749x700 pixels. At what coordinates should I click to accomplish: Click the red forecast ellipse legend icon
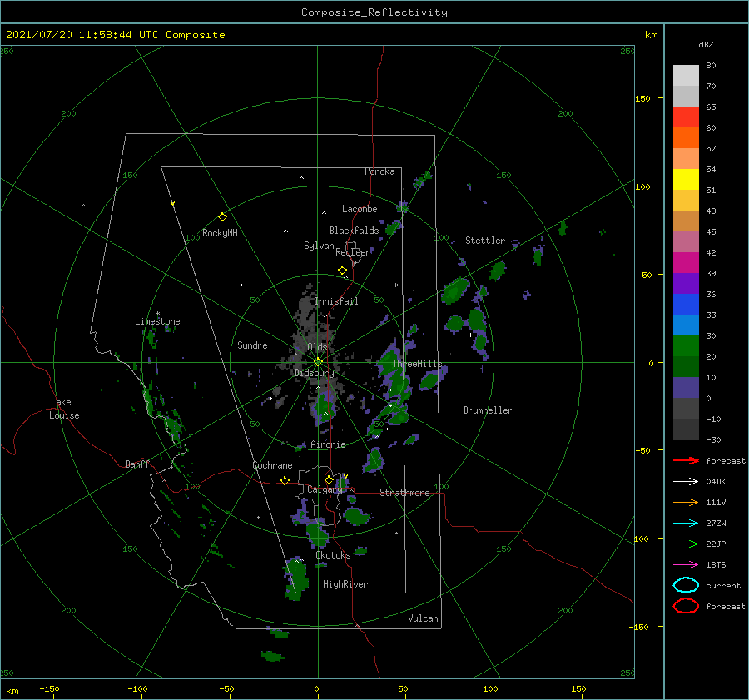686,606
